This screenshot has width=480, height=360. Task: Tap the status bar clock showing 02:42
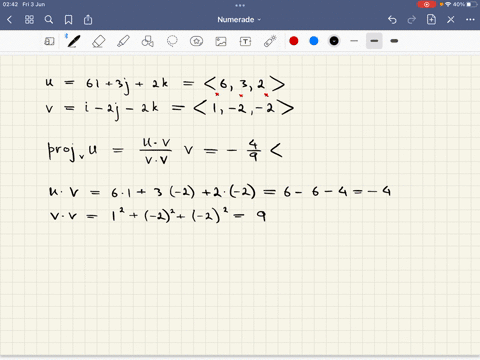click(x=10, y=4)
